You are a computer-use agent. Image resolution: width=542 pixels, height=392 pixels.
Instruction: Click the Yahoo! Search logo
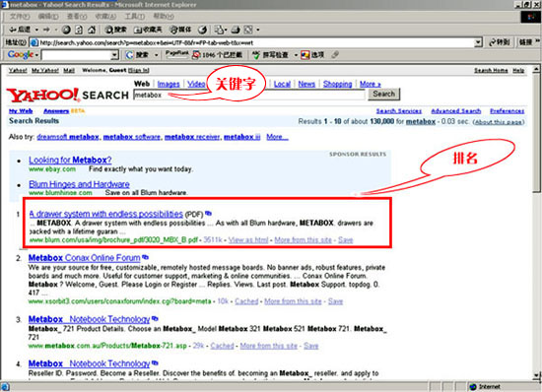tap(67, 95)
